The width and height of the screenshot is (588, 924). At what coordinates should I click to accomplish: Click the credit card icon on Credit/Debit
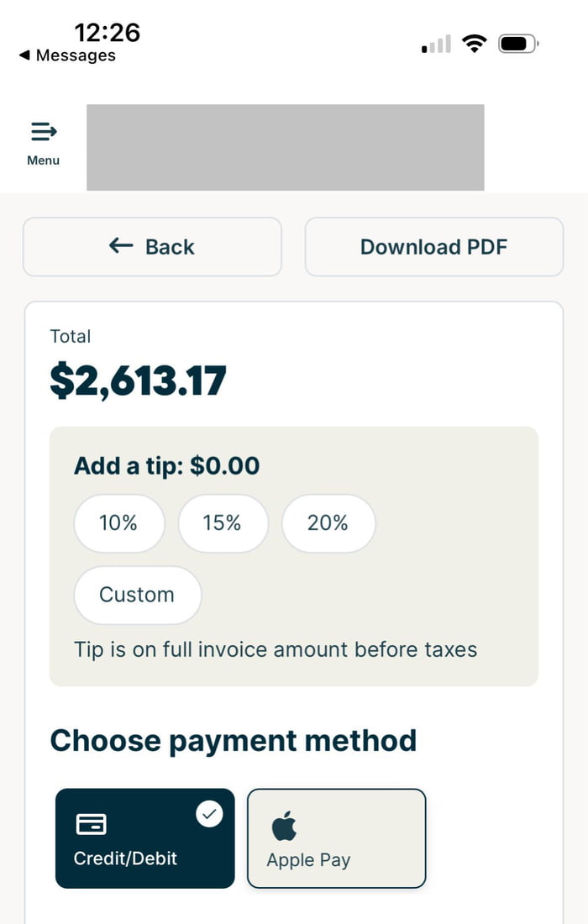(x=91, y=825)
